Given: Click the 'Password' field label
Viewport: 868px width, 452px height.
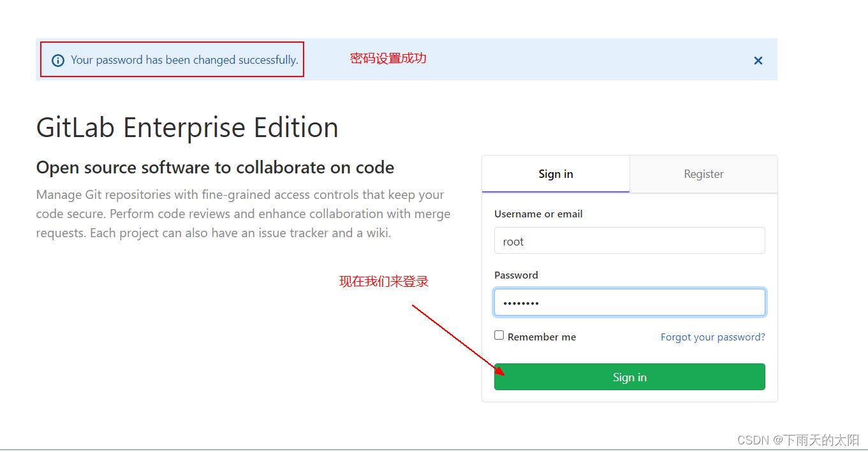Looking at the screenshot, I should [x=516, y=275].
